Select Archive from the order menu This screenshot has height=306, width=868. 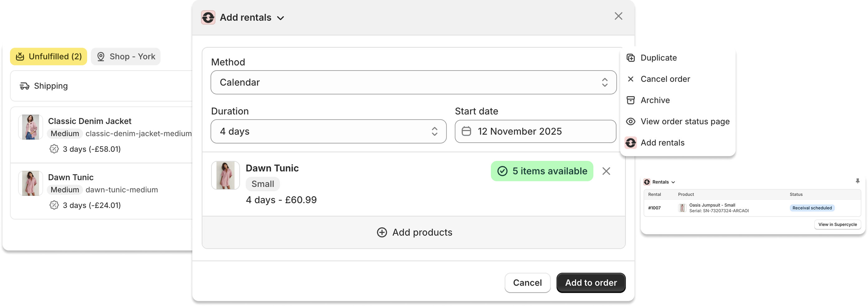tap(655, 100)
